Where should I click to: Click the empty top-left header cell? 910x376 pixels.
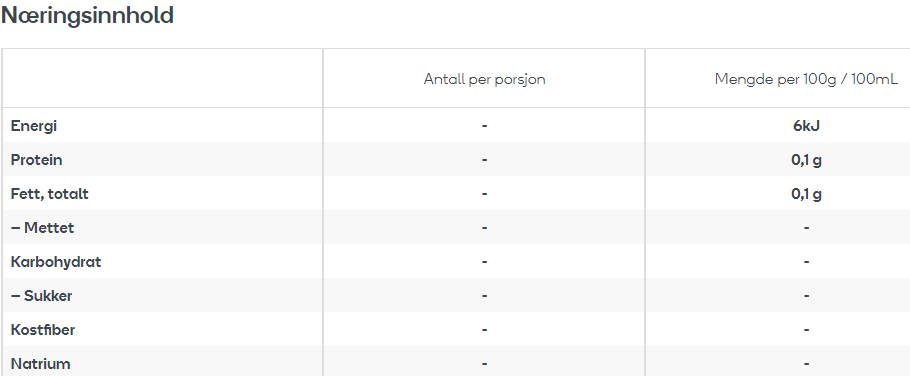(x=162, y=78)
